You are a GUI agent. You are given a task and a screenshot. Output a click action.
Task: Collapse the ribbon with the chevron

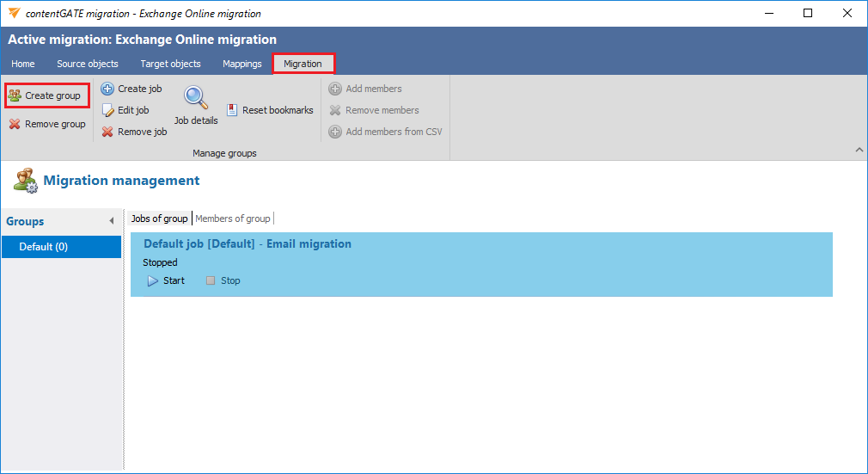click(x=859, y=151)
